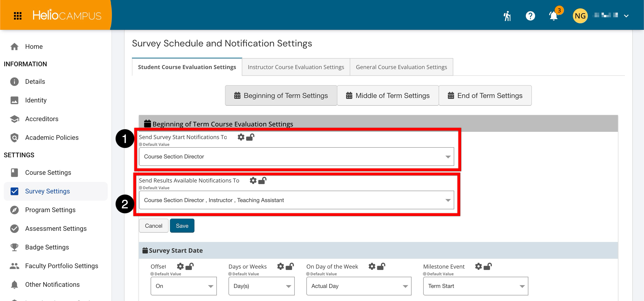Toggle the lock icon beside Days or Weeks
This screenshot has height=301, width=644.
[290, 266]
